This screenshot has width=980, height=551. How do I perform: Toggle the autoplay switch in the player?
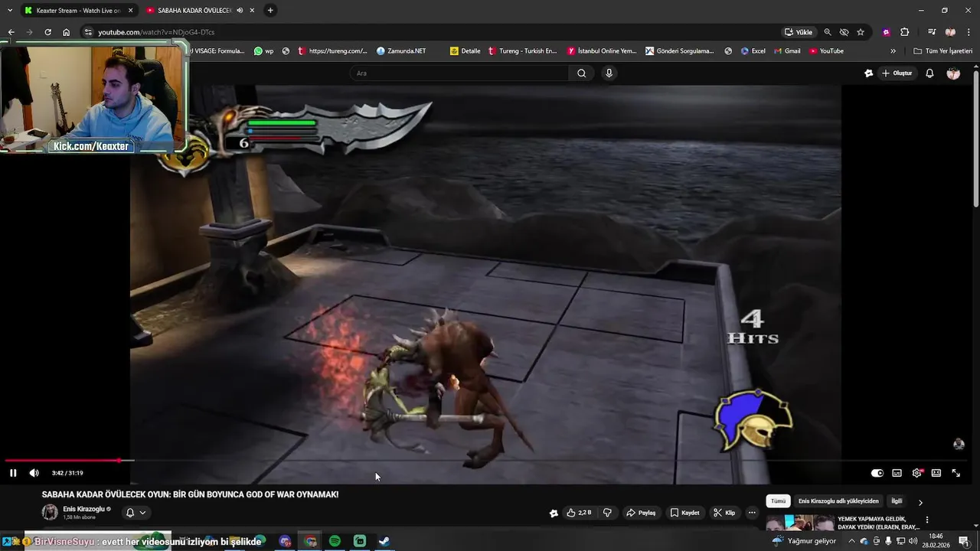pyautogui.click(x=877, y=473)
